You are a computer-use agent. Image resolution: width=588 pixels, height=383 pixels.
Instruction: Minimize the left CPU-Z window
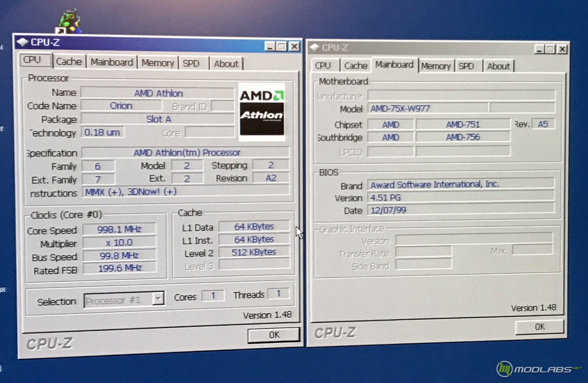pos(270,47)
